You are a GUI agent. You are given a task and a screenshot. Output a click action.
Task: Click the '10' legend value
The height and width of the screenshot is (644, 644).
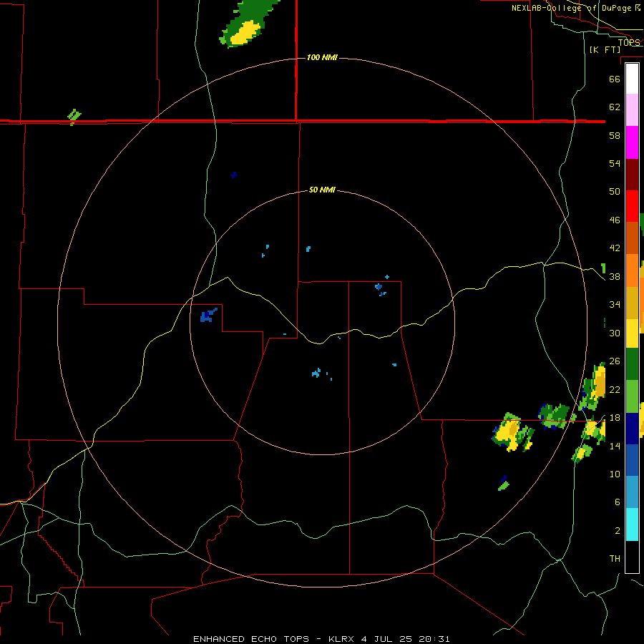coord(615,474)
